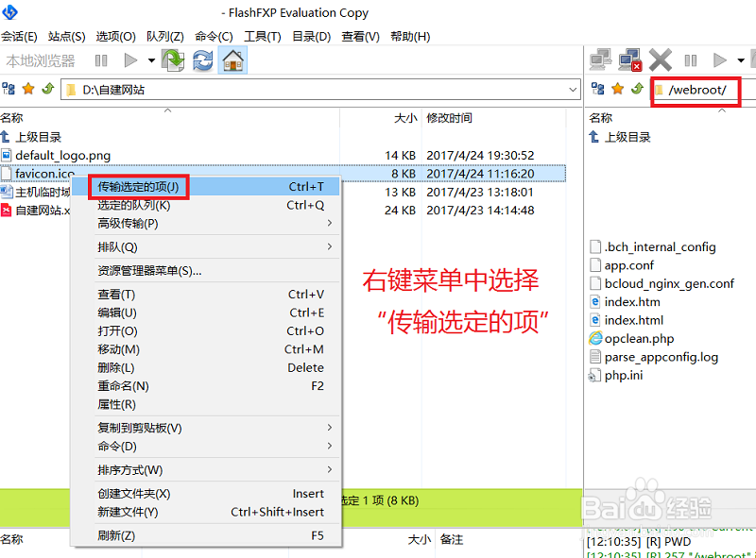Click the remote abort X icon
The height and width of the screenshot is (558, 756).
click(660, 60)
